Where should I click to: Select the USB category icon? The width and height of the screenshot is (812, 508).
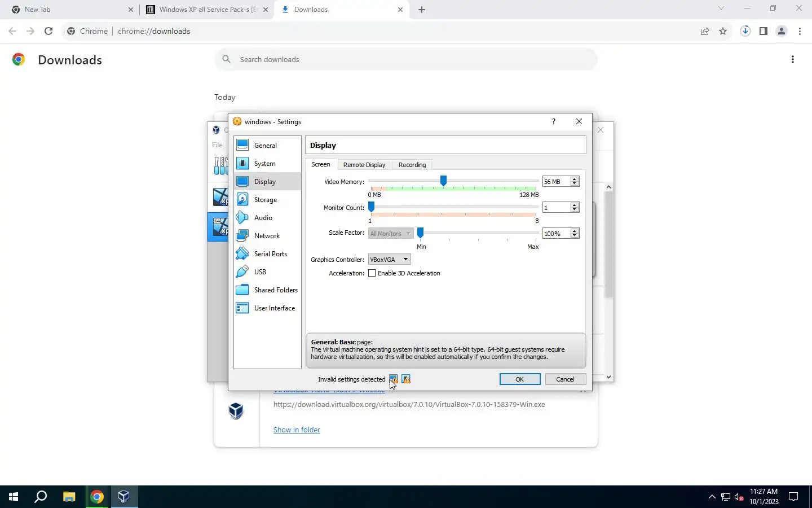pyautogui.click(x=242, y=271)
